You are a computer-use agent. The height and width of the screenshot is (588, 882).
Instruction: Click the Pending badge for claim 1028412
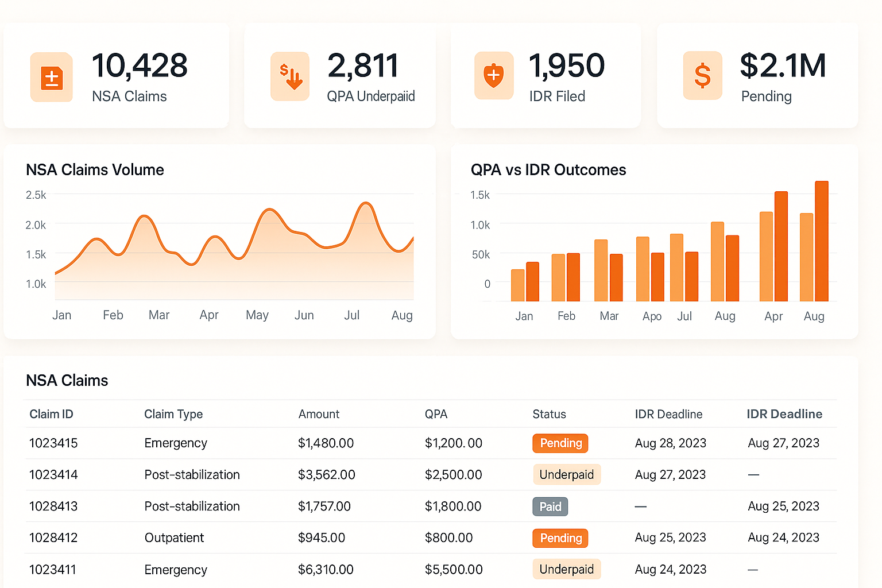tap(560, 538)
